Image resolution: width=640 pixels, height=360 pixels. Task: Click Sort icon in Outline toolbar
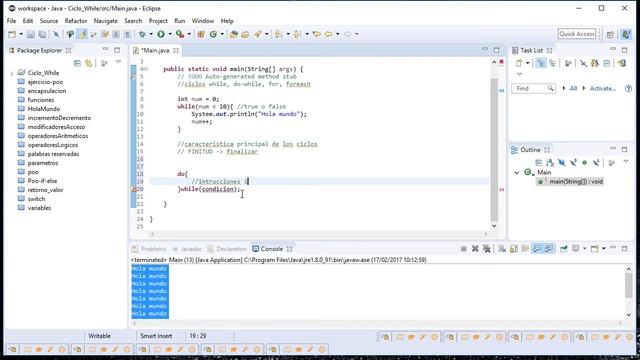(x=550, y=163)
